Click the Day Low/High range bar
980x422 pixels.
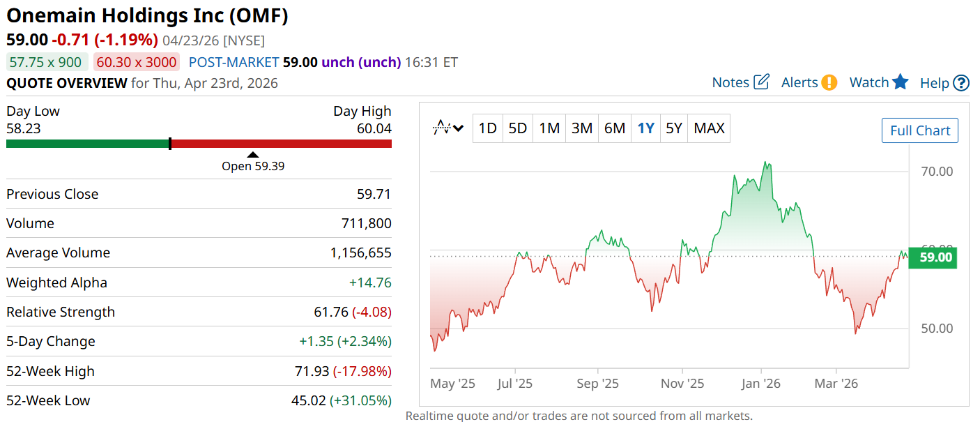point(199,144)
